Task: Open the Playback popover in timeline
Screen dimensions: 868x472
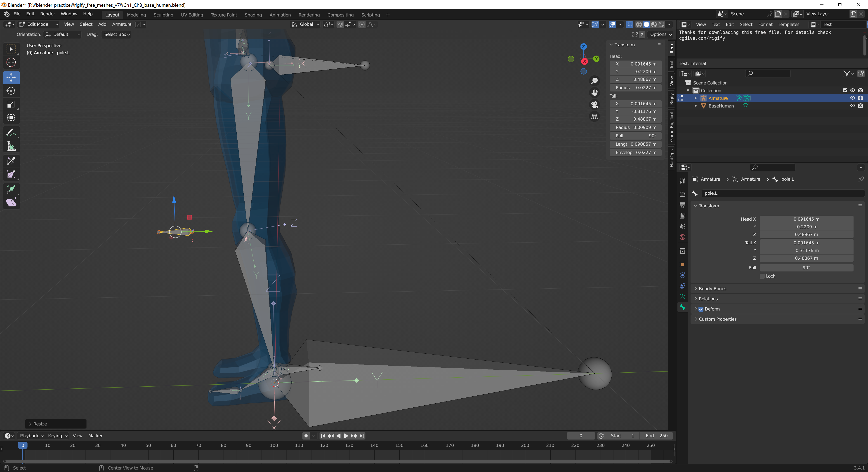Action: 31,436
